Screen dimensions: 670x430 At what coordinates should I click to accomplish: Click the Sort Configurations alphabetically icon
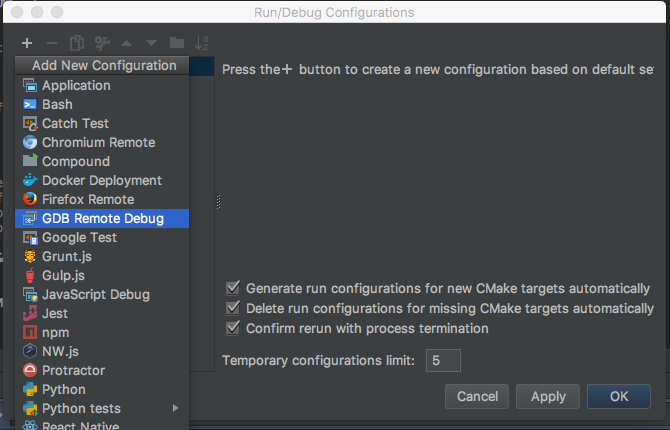202,43
